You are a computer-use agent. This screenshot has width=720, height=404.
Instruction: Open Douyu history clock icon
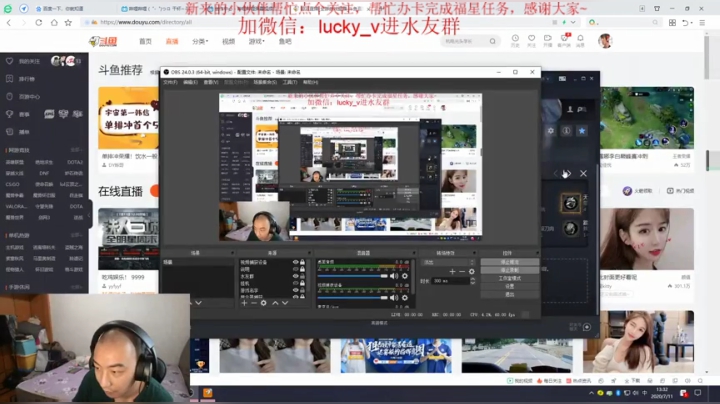515,39
